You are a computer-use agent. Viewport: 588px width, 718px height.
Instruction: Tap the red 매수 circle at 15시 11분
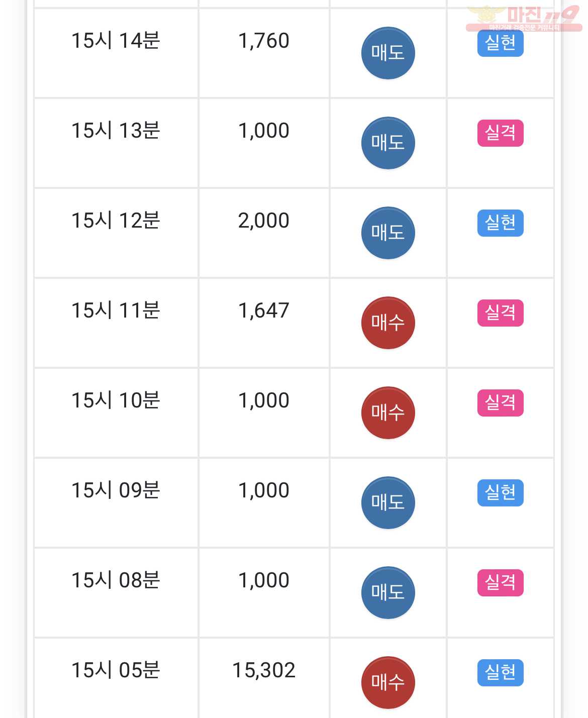(x=388, y=323)
